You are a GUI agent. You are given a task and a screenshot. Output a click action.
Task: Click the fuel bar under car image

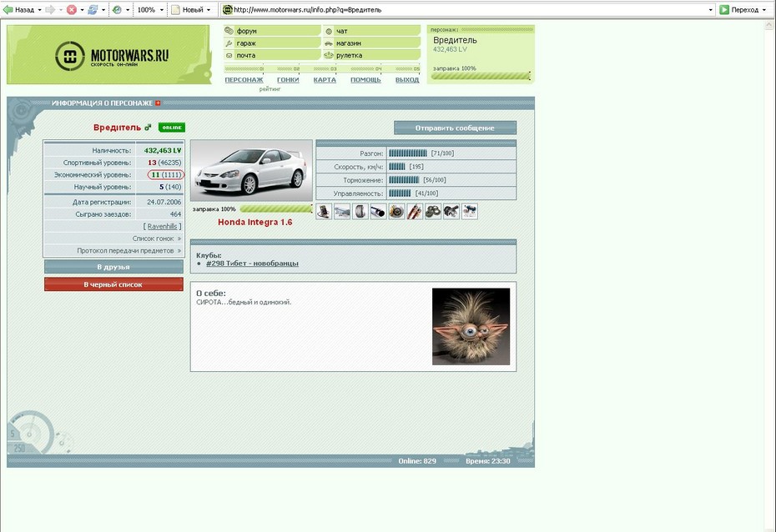click(x=276, y=208)
